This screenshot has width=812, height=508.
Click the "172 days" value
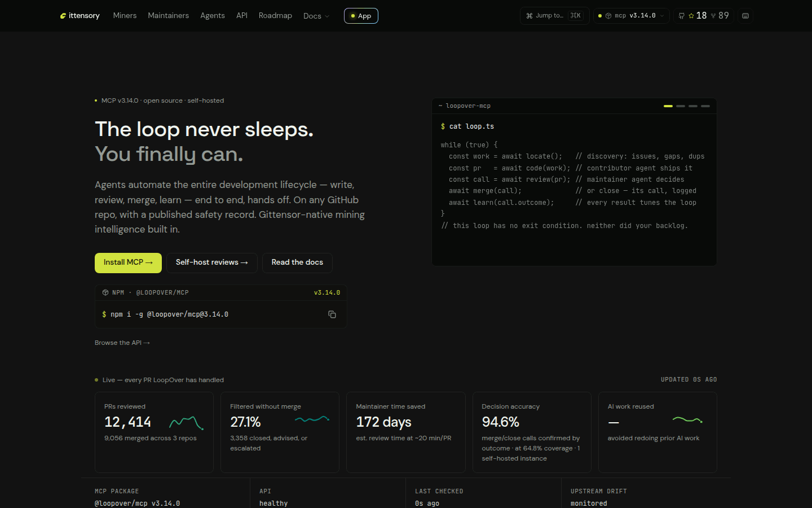coord(383,422)
